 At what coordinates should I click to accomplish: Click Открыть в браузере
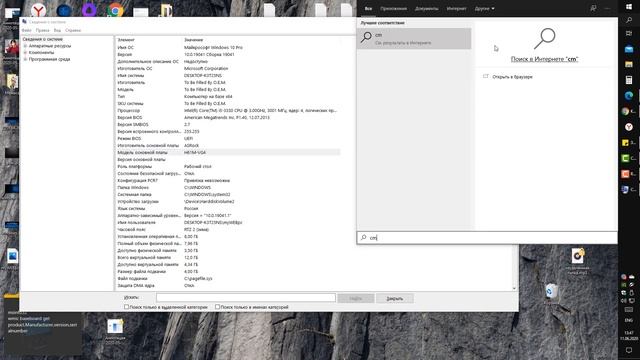click(x=512, y=77)
